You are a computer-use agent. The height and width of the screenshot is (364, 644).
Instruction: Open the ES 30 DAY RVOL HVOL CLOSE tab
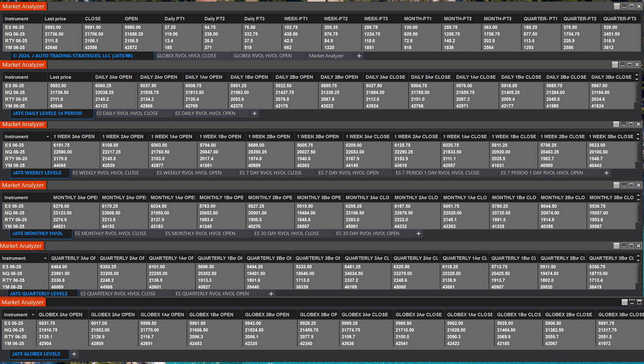(x=287, y=233)
